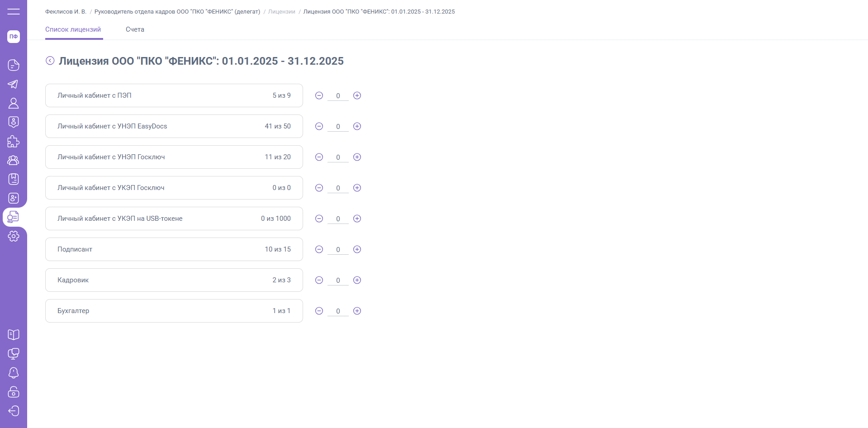Image resolution: width=868 pixels, height=428 pixels.
Task: Select the Список лицензий tab
Action: coord(73,29)
